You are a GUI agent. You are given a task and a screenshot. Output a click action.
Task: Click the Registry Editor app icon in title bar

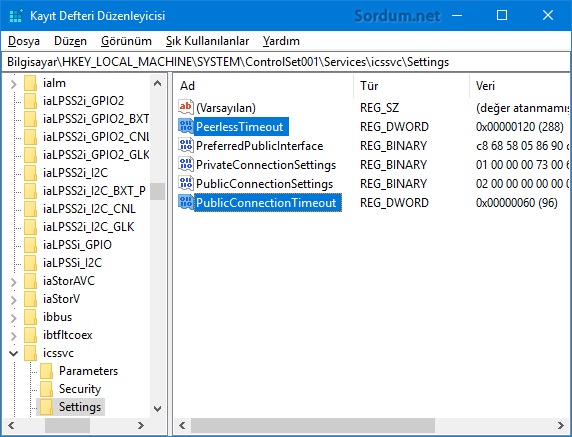[16, 16]
